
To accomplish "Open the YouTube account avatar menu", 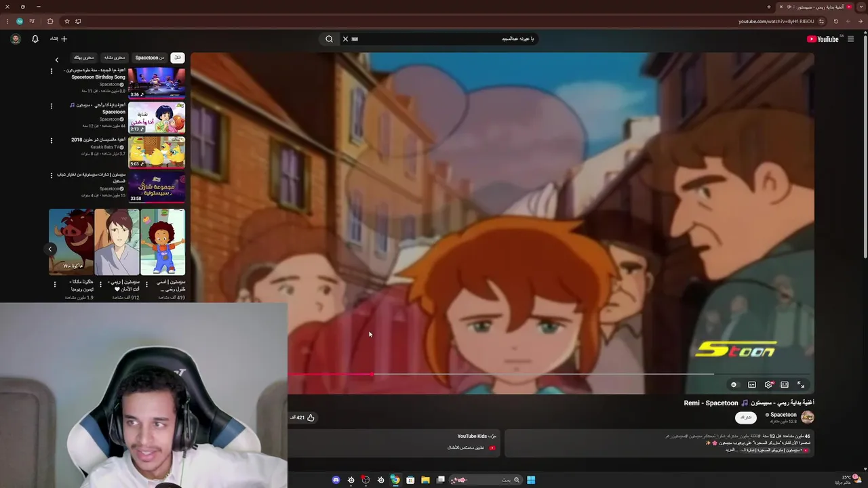I will 16,39.
